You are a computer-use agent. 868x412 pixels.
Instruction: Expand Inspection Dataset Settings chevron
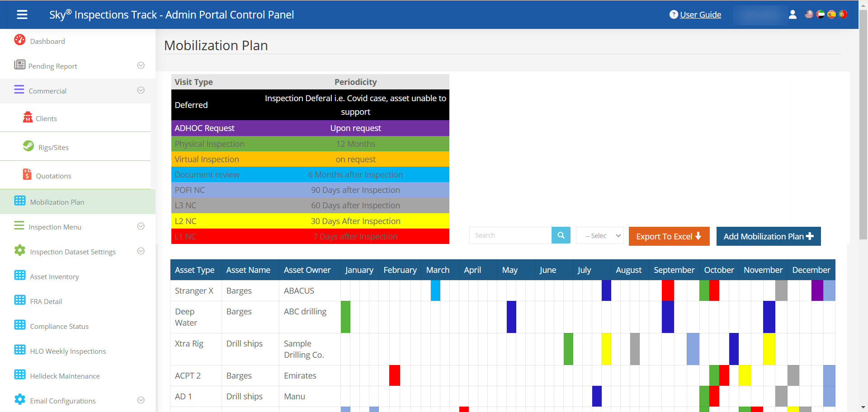click(141, 251)
